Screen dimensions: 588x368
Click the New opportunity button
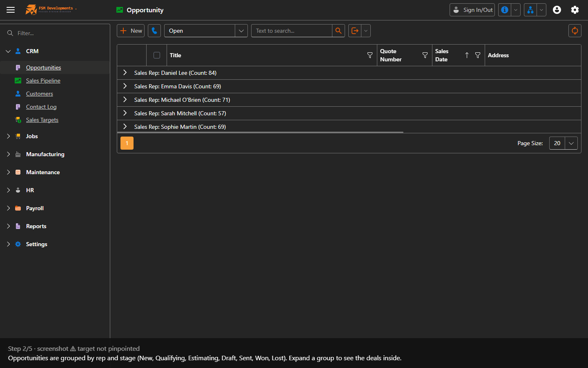click(131, 31)
